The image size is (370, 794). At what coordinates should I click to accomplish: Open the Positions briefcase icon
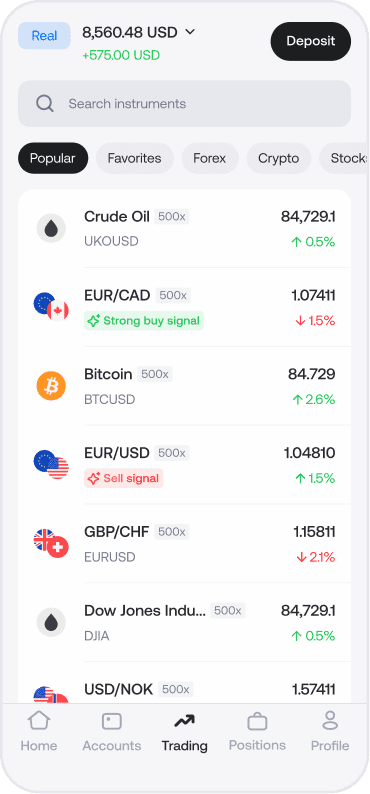[257, 721]
